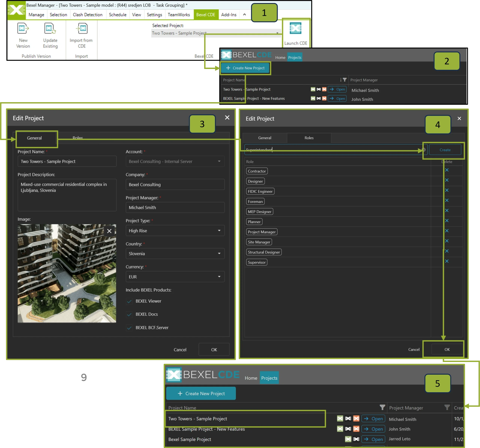
Task: Toggle the BEXEL BCF.Server checkbox
Action: tap(129, 328)
